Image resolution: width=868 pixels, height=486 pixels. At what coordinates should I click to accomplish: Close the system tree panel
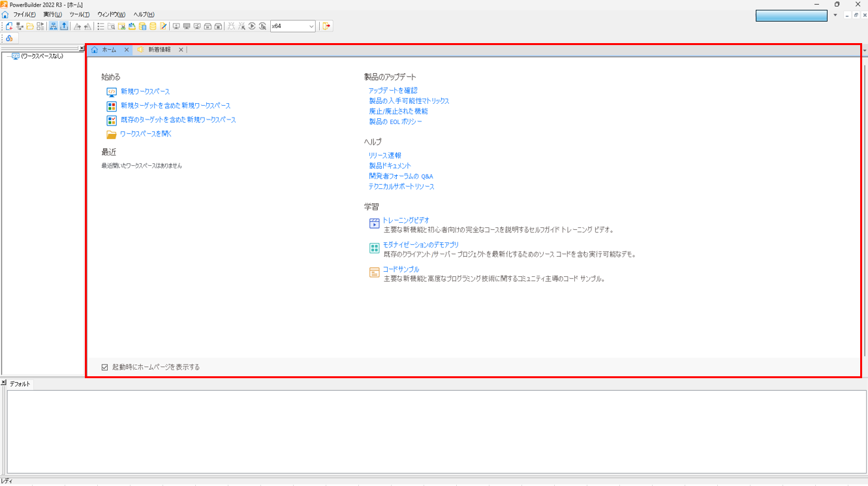(82, 48)
